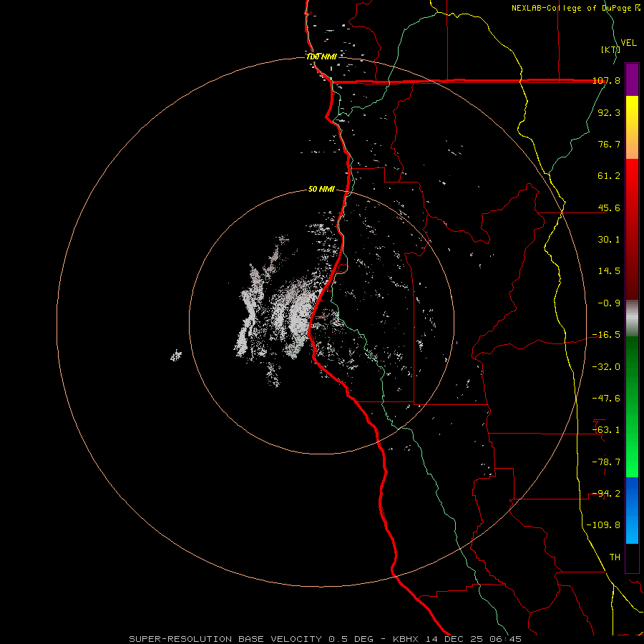Click the [KT] units label
The height and width of the screenshot is (644, 644).
click(x=611, y=49)
